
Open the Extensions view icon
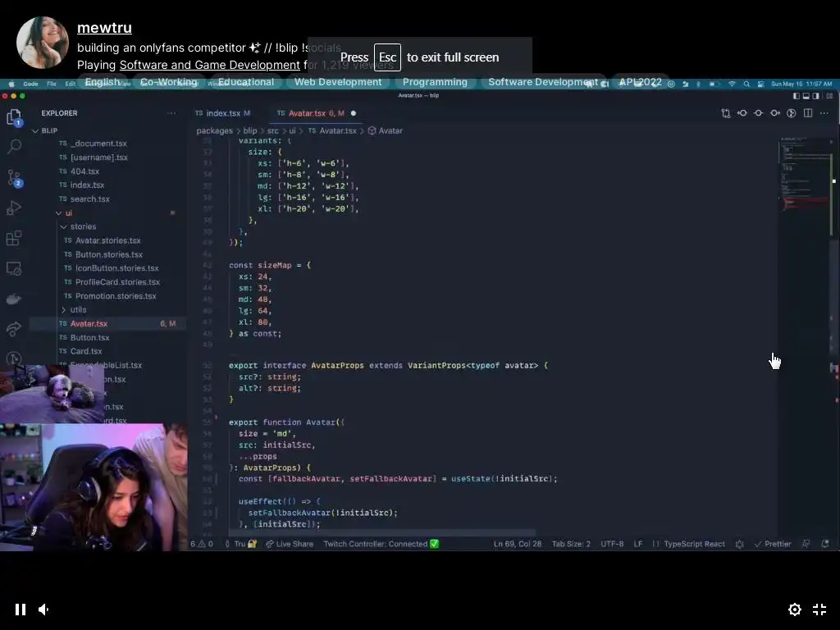click(14, 238)
